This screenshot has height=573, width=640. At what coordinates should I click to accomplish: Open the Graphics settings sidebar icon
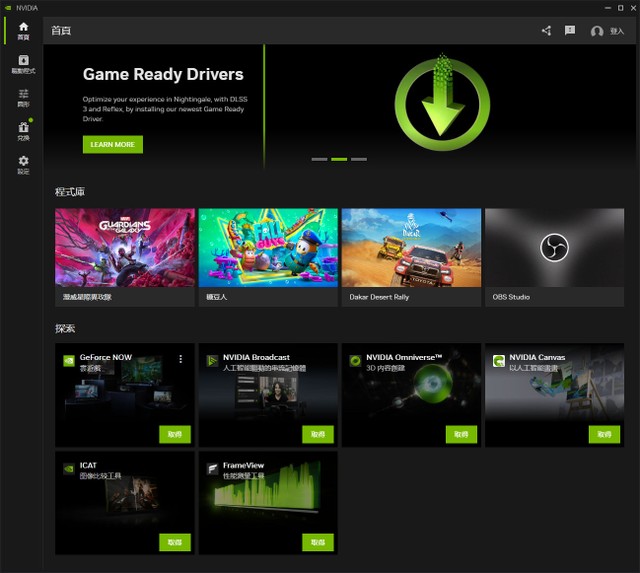pyautogui.click(x=23, y=98)
